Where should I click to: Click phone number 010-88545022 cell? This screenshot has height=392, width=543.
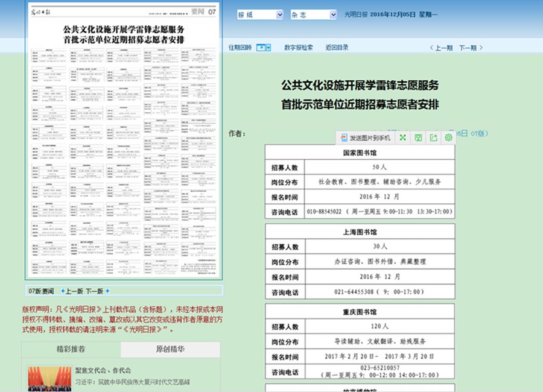click(x=379, y=212)
